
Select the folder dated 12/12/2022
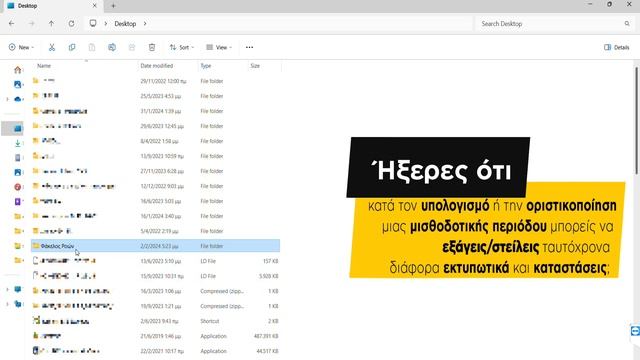(x=156, y=186)
